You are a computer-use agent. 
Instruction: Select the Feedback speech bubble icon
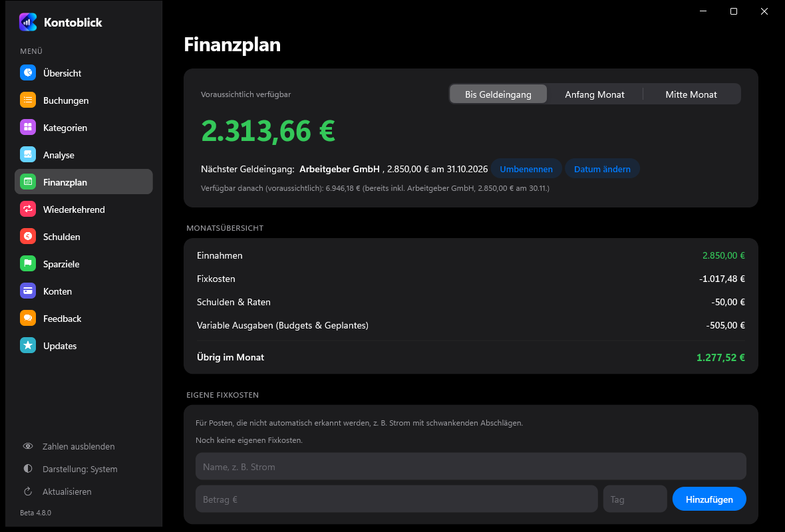click(x=28, y=319)
